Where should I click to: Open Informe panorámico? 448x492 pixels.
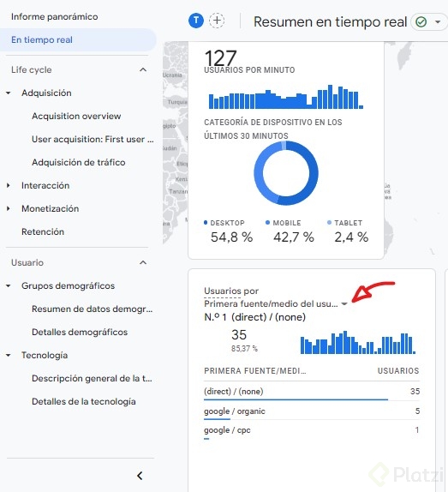(x=55, y=16)
